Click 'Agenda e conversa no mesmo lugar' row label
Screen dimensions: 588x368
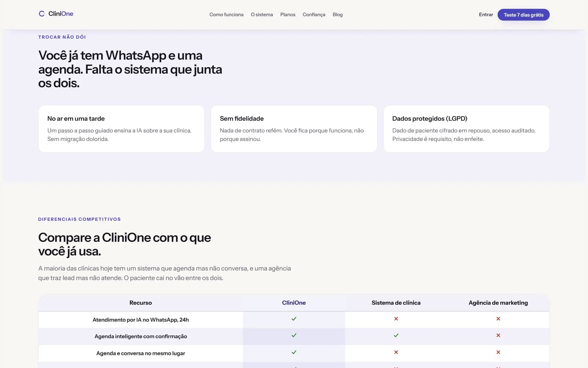[x=141, y=353]
